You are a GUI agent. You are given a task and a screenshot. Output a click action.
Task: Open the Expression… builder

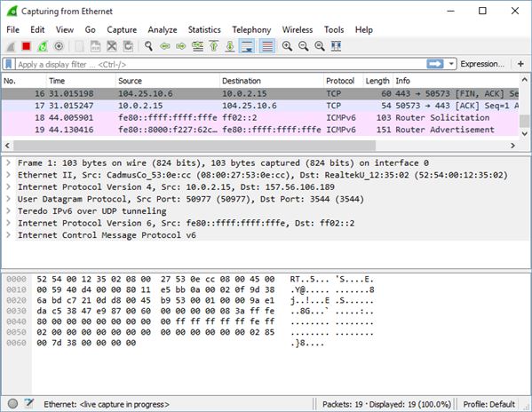(482, 64)
